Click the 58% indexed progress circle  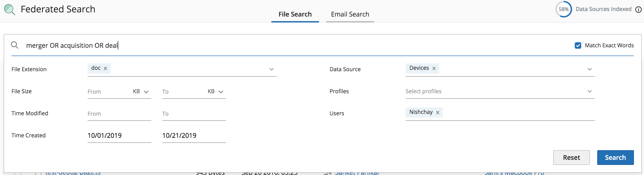tap(563, 9)
